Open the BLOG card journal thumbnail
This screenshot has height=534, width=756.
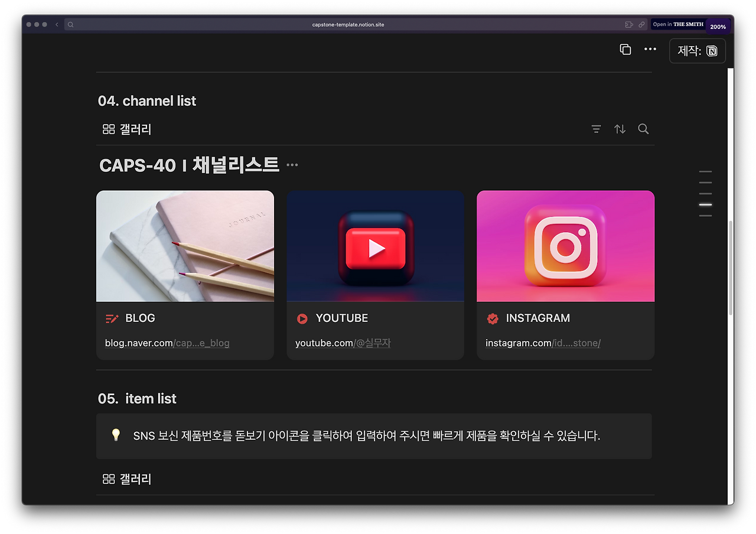pyautogui.click(x=185, y=246)
